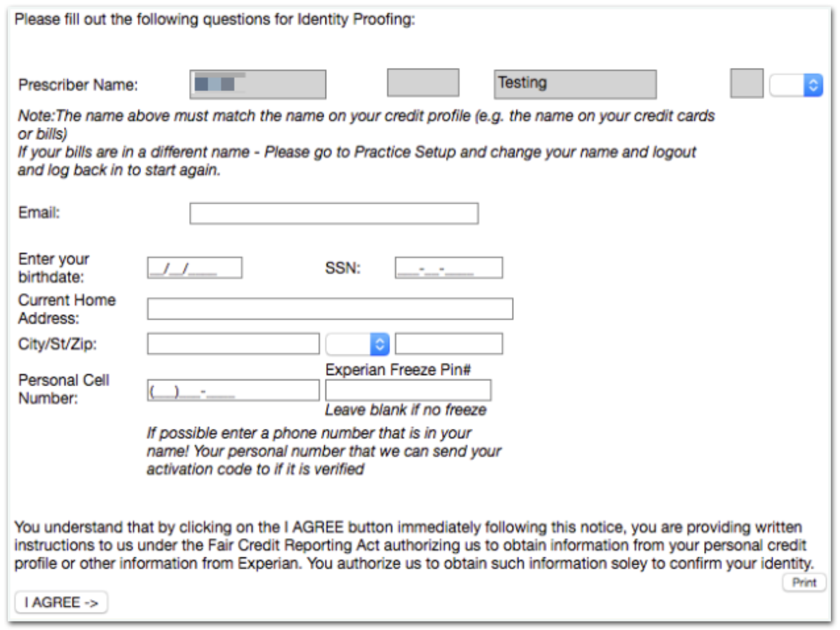840x630 pixels.
Task: Click the Print button
Action: pyautogui.click(x=804, y=582)
